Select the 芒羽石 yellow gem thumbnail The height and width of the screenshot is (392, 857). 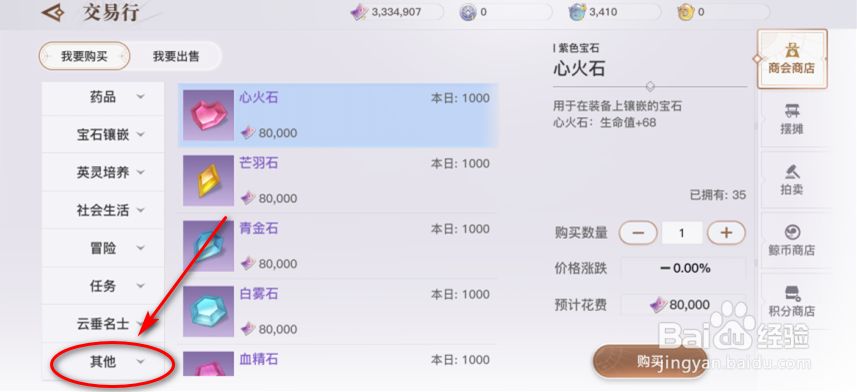point(208,180)
